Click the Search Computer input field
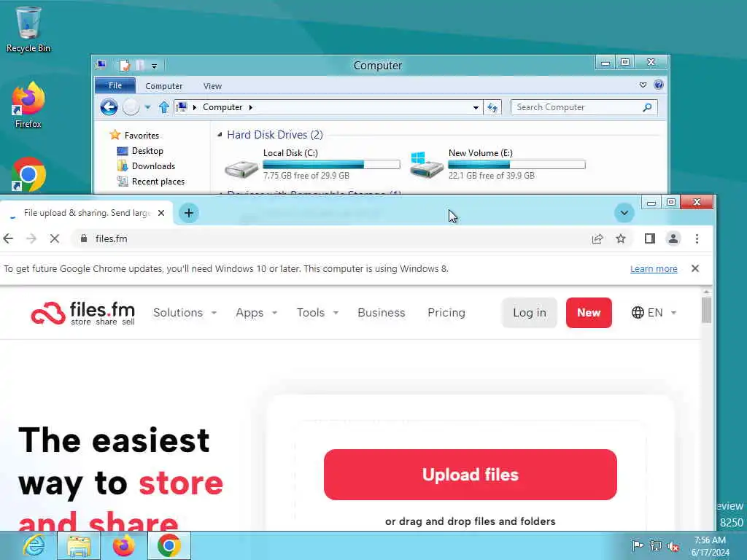The height and width of the screenshot is (560, 747). pyautogui.click(x=578, y=107)
